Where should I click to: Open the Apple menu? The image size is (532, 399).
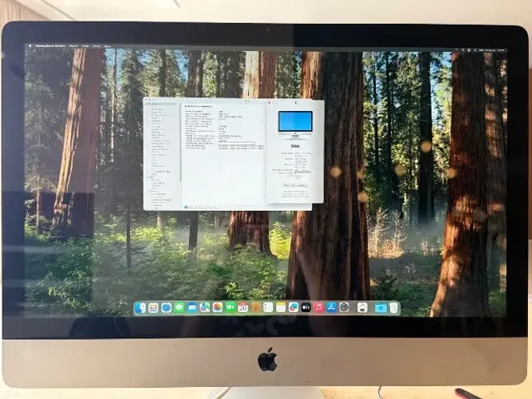click(30, 45)
